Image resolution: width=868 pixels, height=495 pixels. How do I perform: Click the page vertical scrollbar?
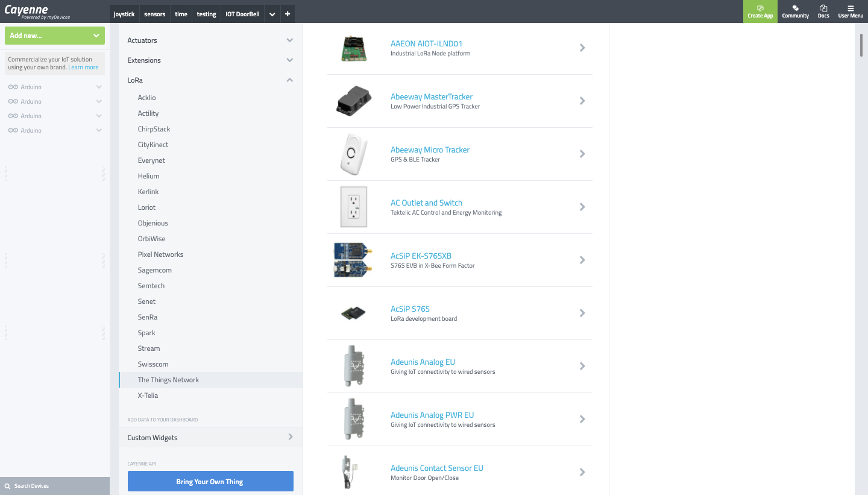tap(863, 46)
